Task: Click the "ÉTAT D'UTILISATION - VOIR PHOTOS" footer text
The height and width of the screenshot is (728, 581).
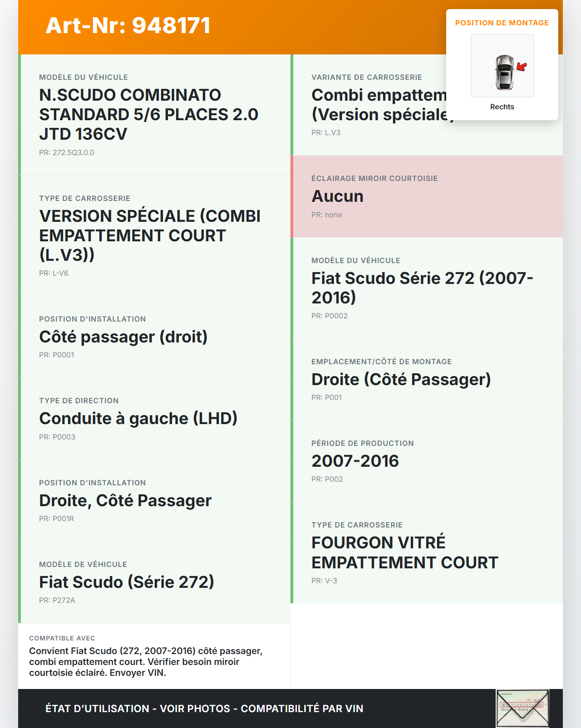Action: (x=204, y=708)
